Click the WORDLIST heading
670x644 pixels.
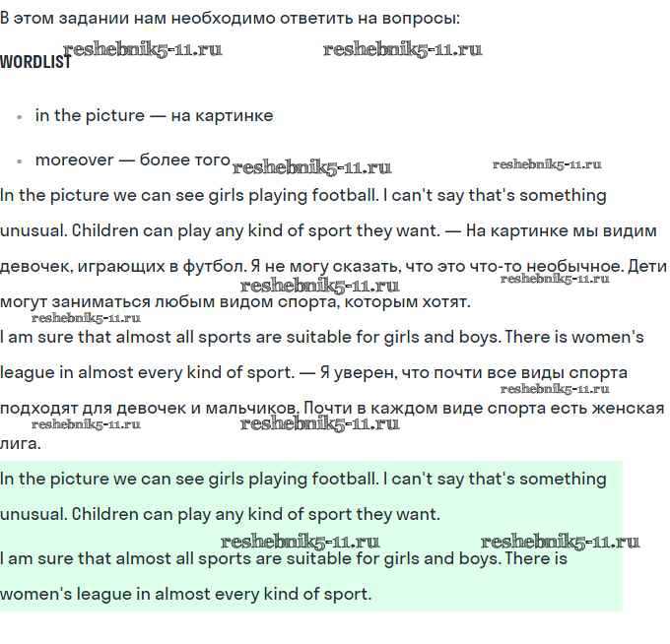(34, 62)
